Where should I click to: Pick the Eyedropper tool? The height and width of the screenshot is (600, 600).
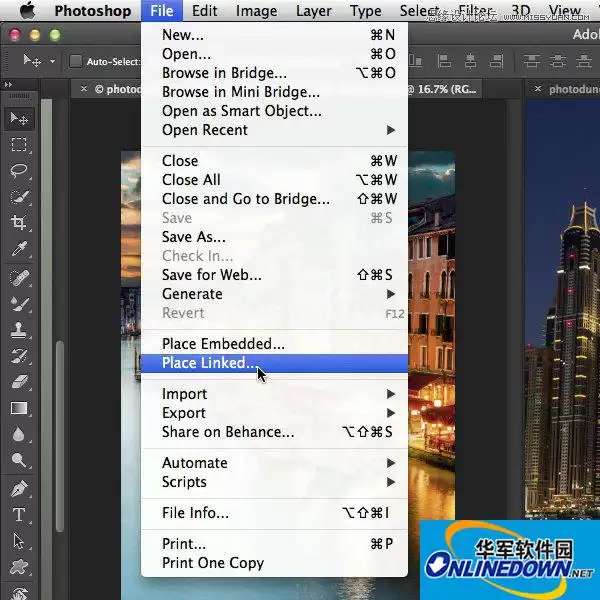pyautogui.click(x=19, y=249)
